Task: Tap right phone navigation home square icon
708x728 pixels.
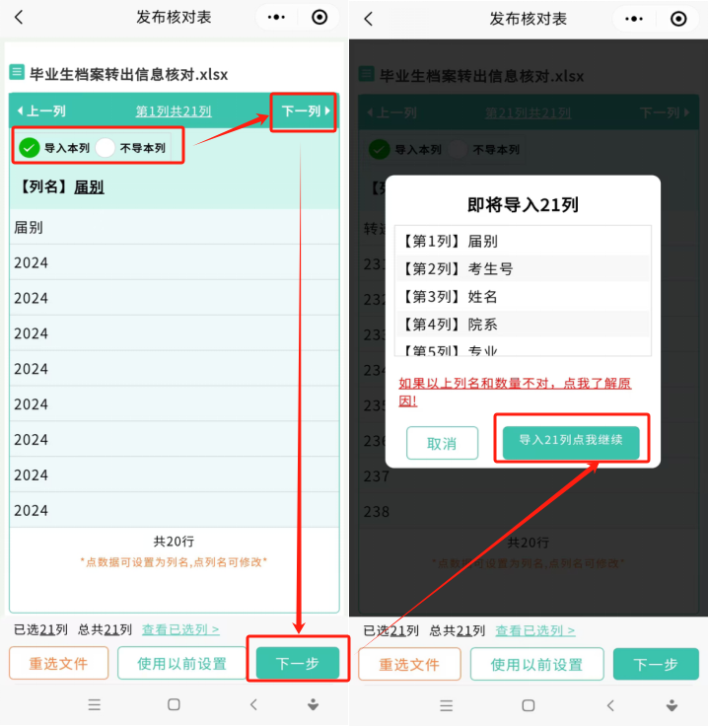Action: pyautogui.click(x=528, y=705)
